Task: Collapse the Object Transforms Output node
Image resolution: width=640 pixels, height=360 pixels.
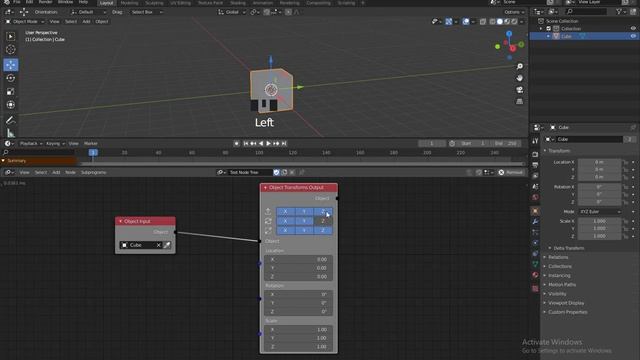Action: click(265, 188)
